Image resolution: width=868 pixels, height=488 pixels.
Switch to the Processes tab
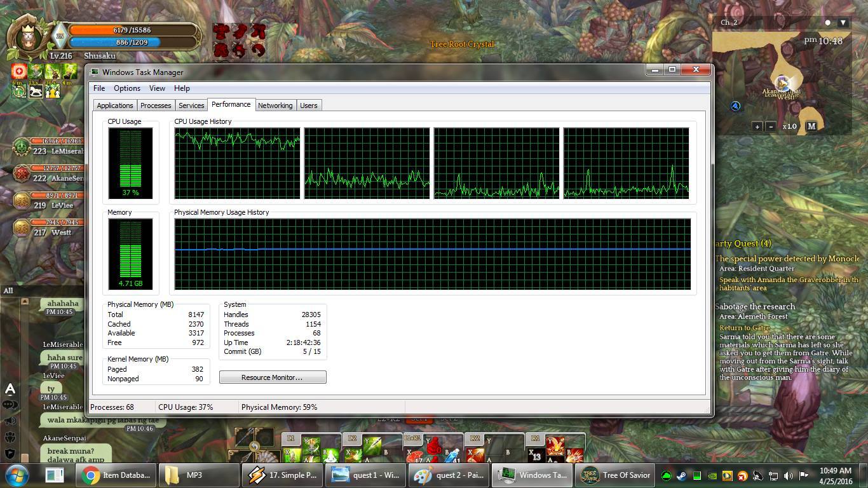156,105
